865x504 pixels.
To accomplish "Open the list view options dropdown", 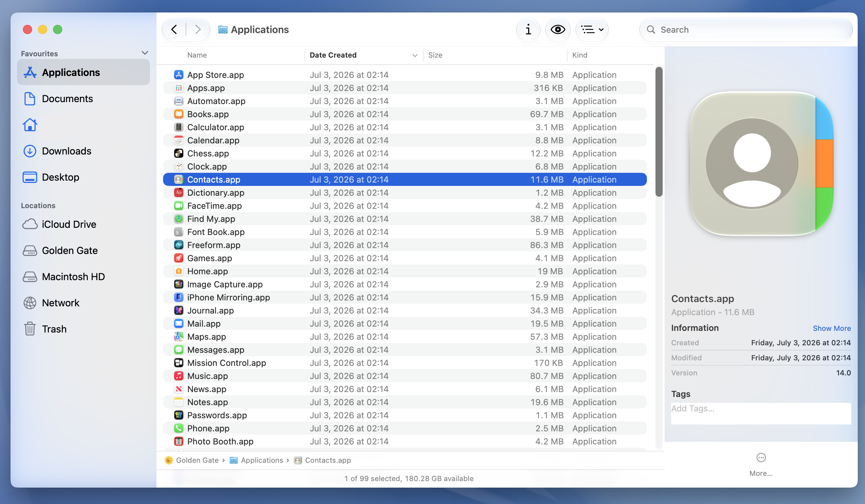I will tap(592, 29).
